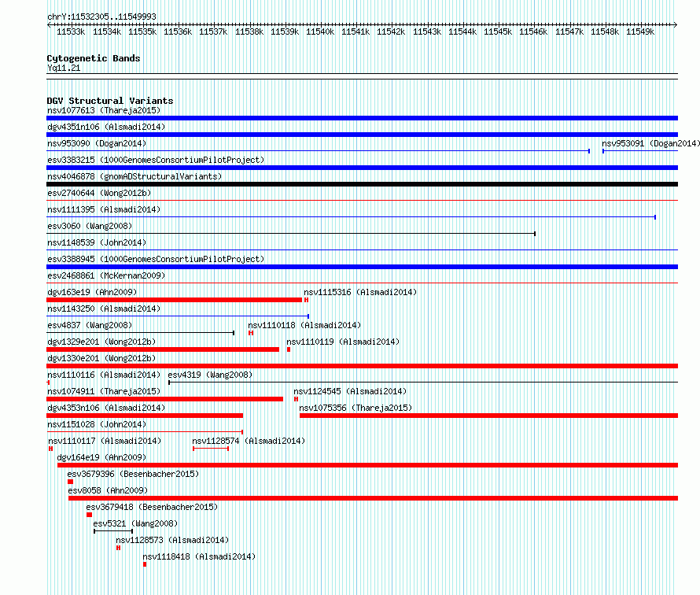Select the black nsv4046878 gnomAD variant bar
The height and width of the screenshot is (595, 700).
click(x=362, y=184)
